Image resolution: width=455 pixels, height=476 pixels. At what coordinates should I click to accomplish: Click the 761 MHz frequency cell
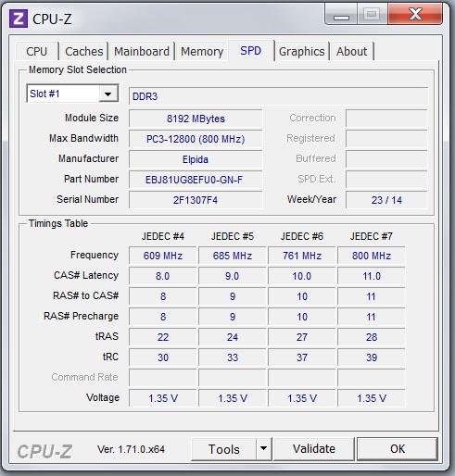(302, 256)
